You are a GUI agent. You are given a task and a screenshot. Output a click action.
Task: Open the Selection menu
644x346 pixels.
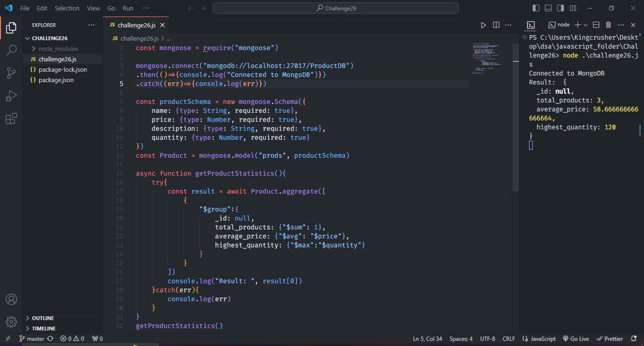pos(67,8)
